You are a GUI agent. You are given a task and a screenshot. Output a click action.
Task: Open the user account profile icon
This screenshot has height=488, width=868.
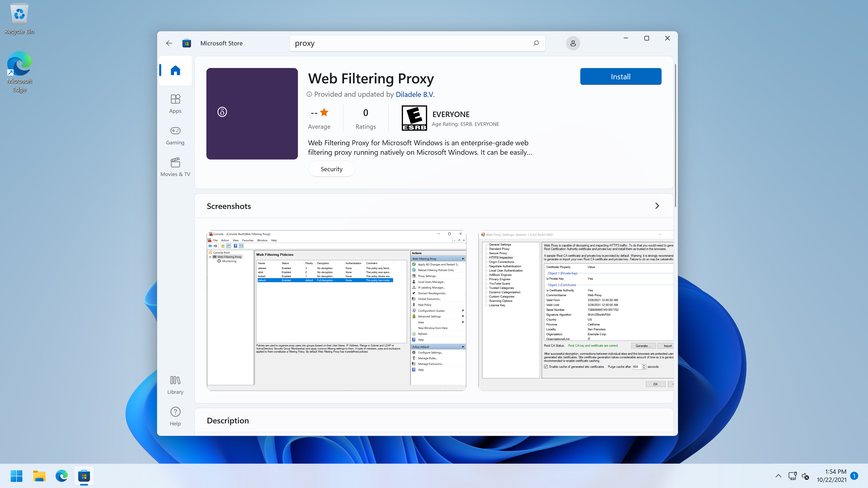click(x=573, y=43)
